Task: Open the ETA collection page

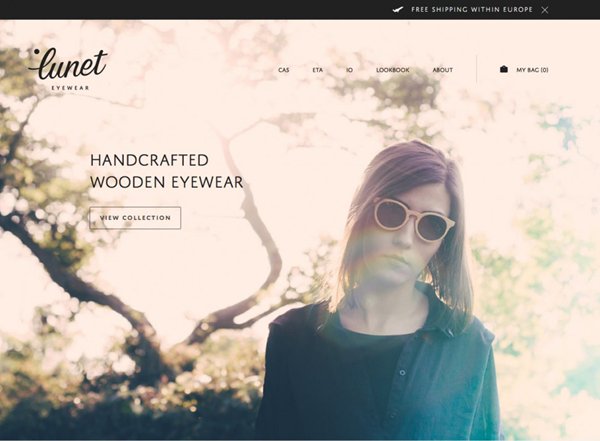Action: (x=318, y=70)
